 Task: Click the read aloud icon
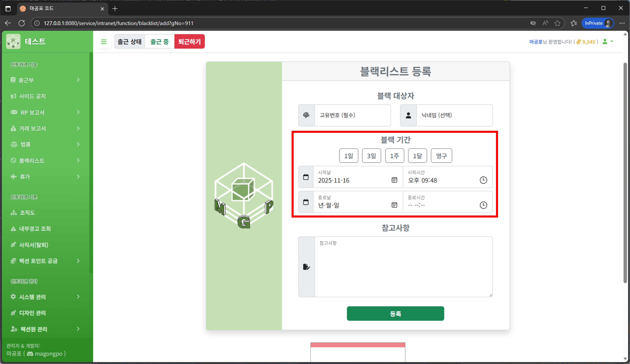[x=545, y=23]
